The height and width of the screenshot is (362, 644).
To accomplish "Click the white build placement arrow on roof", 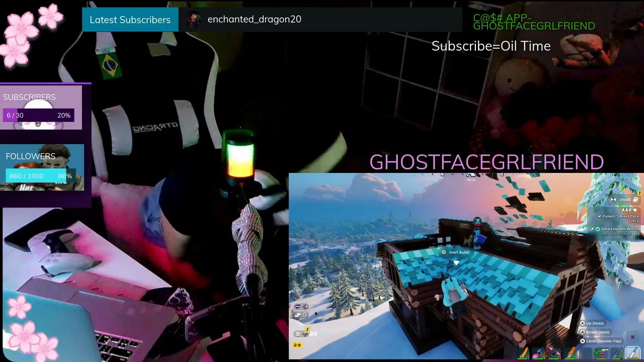I will click(456, 262).
